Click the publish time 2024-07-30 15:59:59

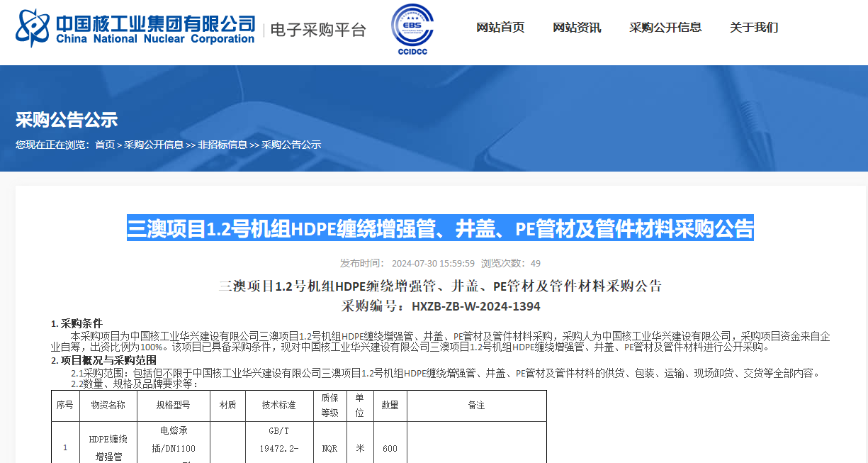(433, 263)
